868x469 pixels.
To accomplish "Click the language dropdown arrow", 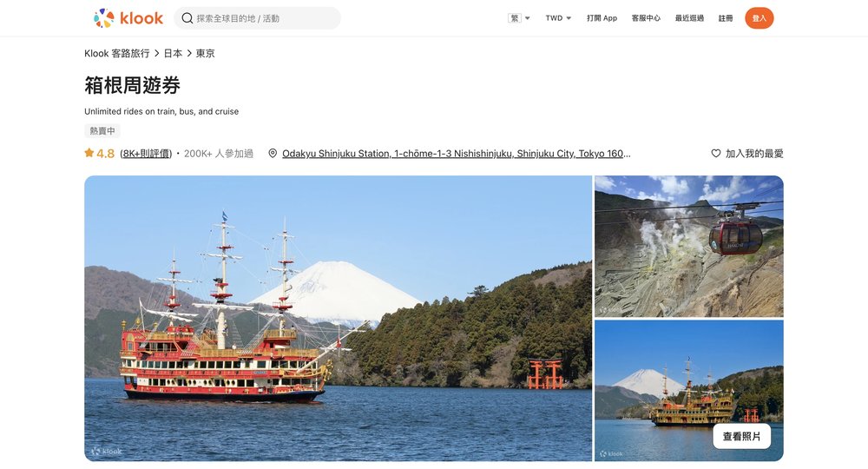I will click(x=528, y=18).
